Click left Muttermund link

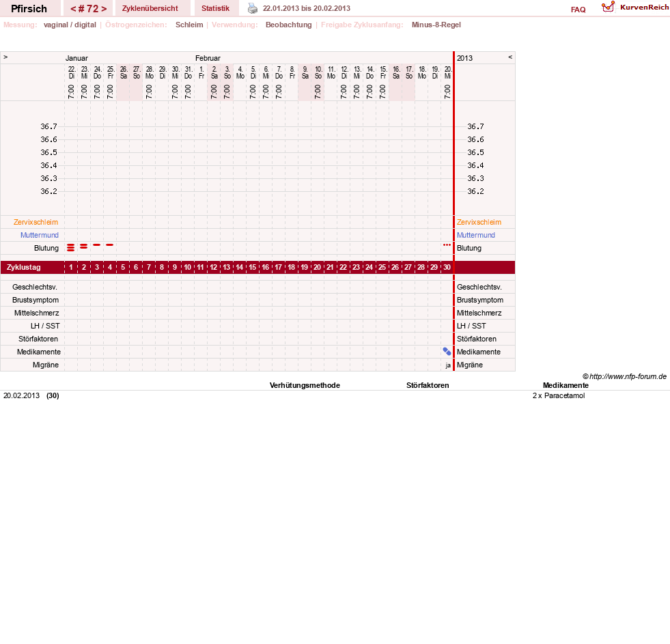coord(40,235)
